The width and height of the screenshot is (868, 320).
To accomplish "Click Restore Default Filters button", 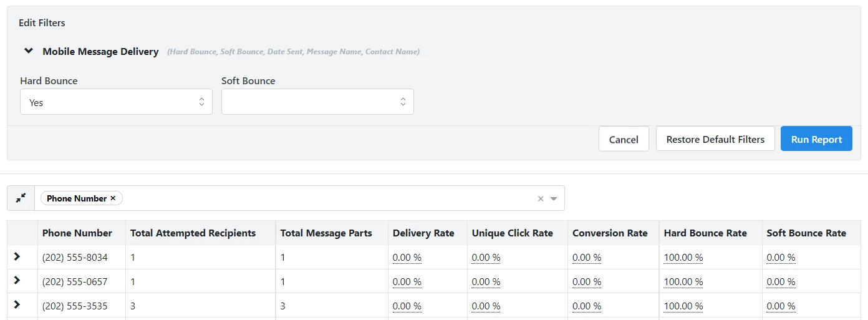I will (x=715, y=139).
